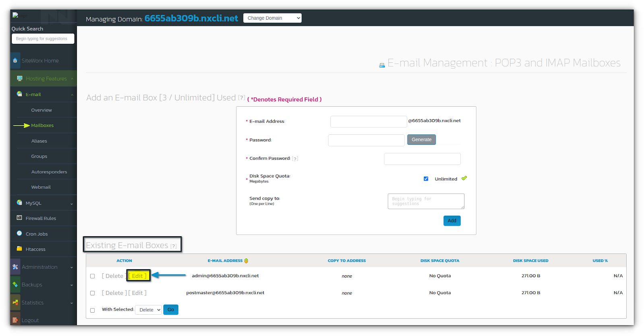Click the Htaccess folder icon
644x336 pixels.
[x=19, y=249]
